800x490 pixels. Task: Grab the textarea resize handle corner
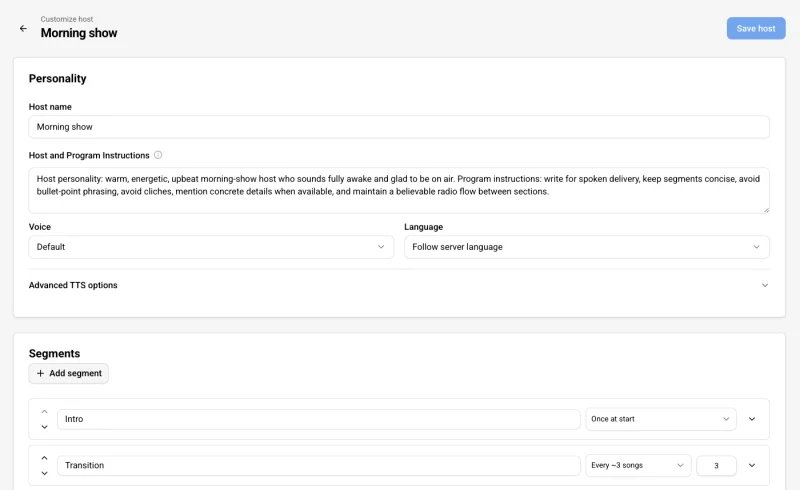click(x=765, y=209)
